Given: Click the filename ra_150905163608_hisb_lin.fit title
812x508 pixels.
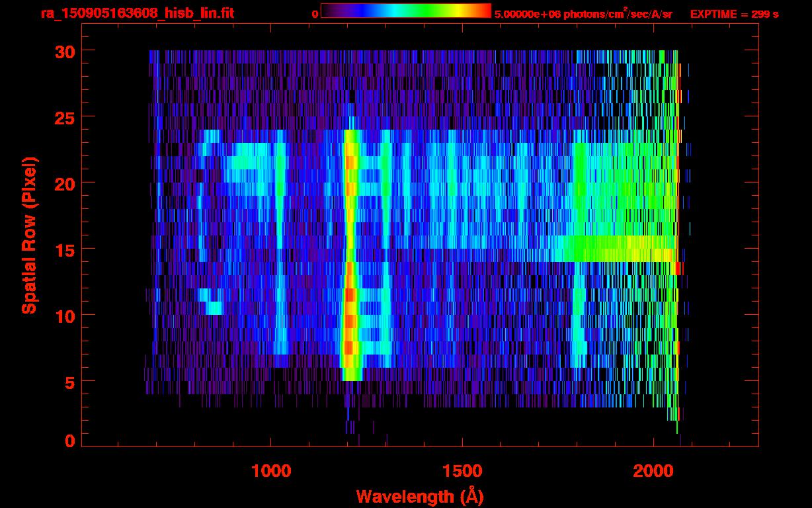Looking at the screenshot, I should [x=137, y=13].
